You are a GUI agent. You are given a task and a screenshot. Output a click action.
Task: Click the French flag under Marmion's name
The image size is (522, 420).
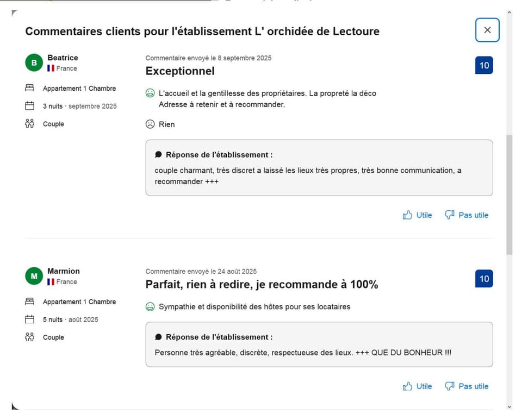click(x=51, y=281)
